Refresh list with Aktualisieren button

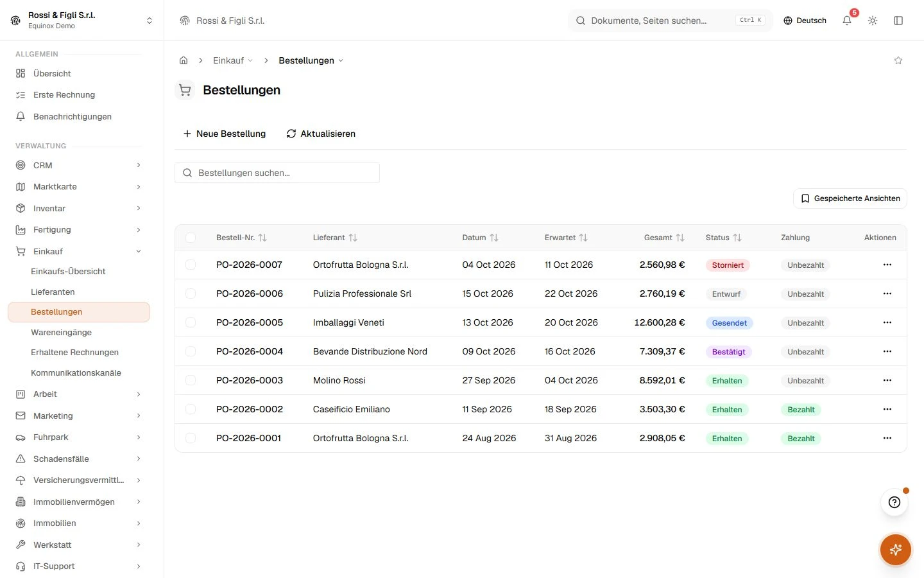(321, 134)
